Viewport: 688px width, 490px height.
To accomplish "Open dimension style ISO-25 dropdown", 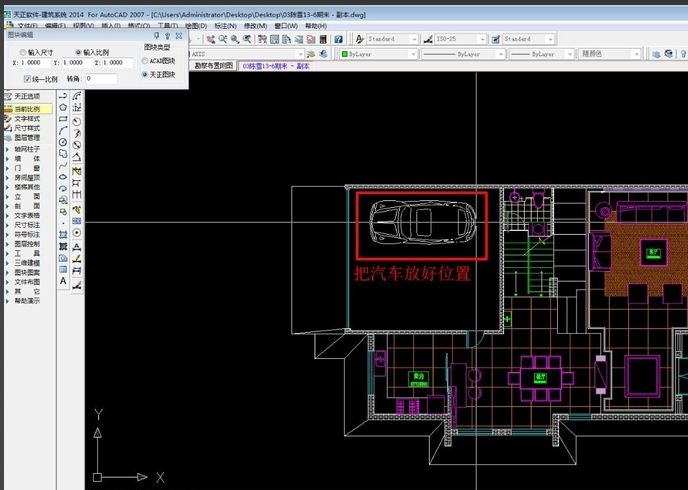I will pos(460,39).
